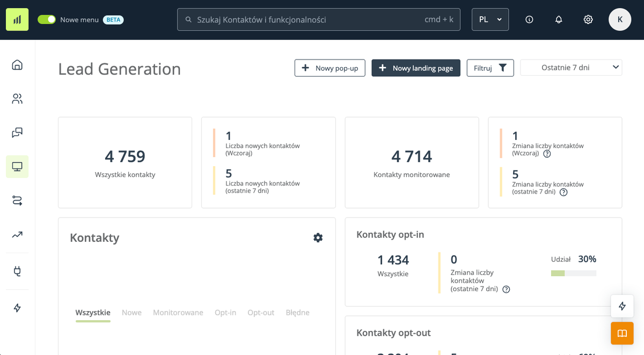This screenshot has height=355, width=644.
Task: Click the 4 759 Wszystkie kontakty card
Action: 125,162
